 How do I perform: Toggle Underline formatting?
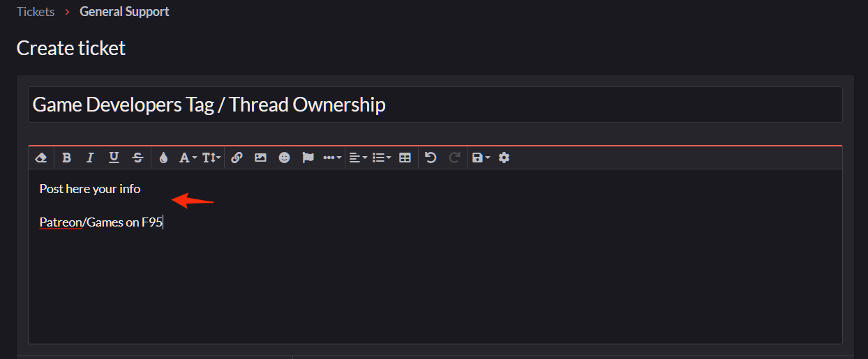coord(114,158)
